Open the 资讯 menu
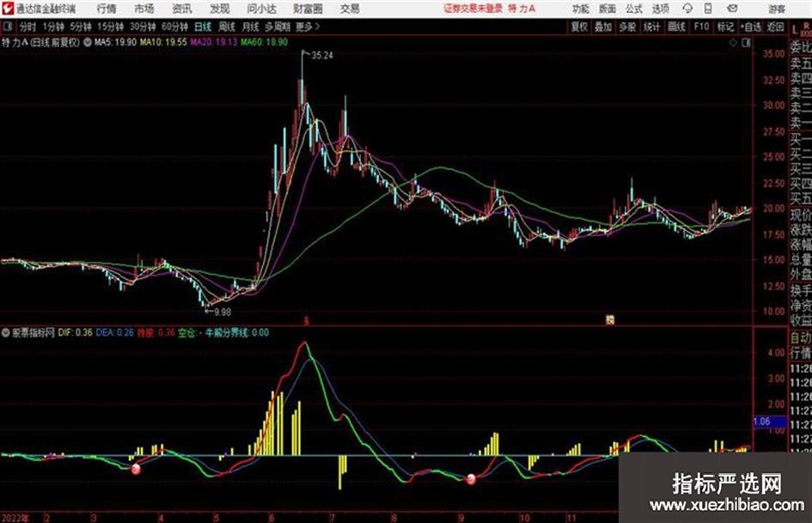 coord(182,9)
